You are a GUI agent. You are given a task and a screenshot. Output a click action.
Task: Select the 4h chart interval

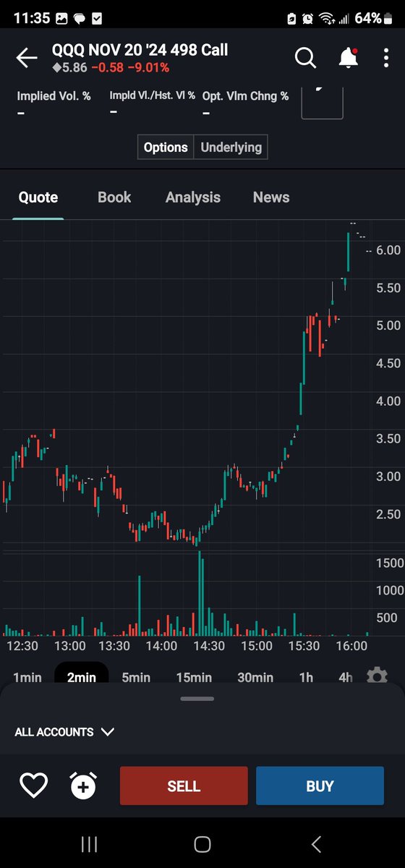click(x=346, y=677)
